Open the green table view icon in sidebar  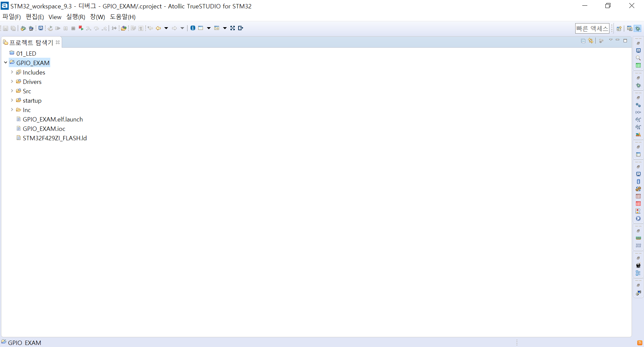(x=638, y=65)
